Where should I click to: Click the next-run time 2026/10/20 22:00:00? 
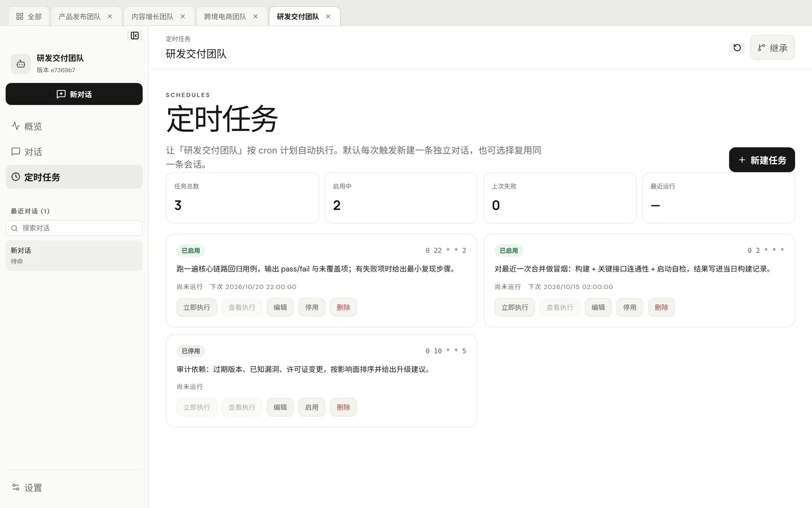(261, 287)
